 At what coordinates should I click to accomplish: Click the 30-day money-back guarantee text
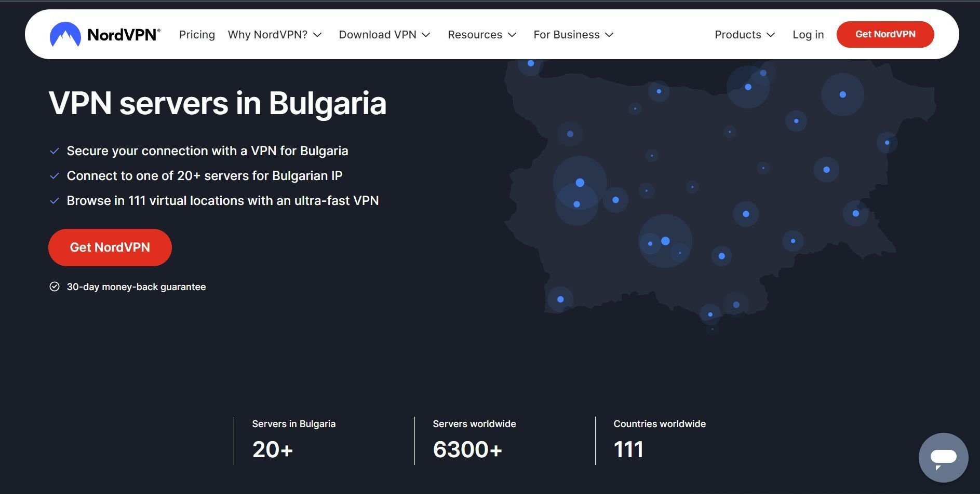point(136,287)
